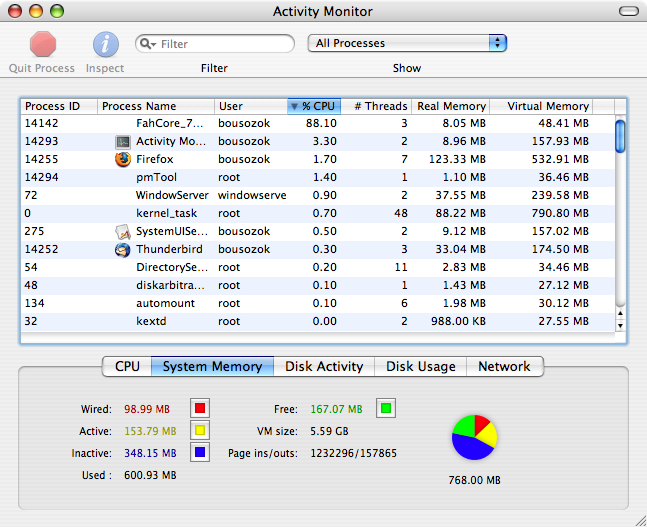Viewport: 647px width, 527px height.
Task: Select the pmTool process row
Action: click(317, 177)
